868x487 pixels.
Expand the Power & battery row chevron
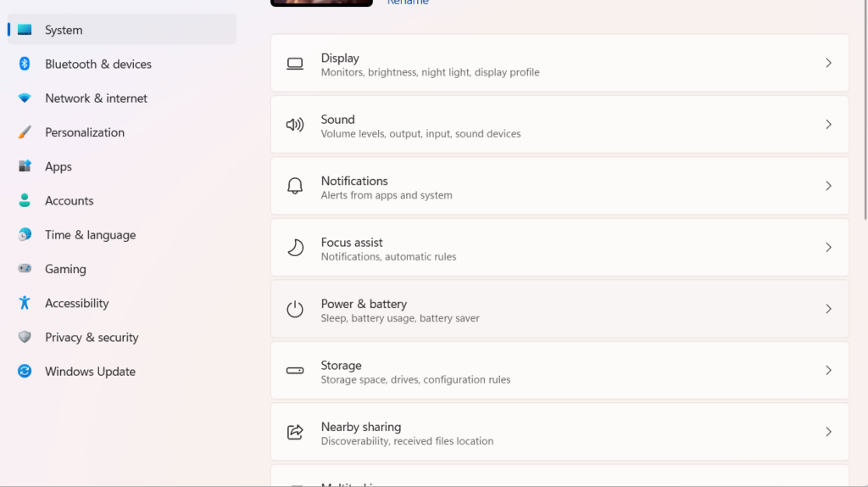829,309
